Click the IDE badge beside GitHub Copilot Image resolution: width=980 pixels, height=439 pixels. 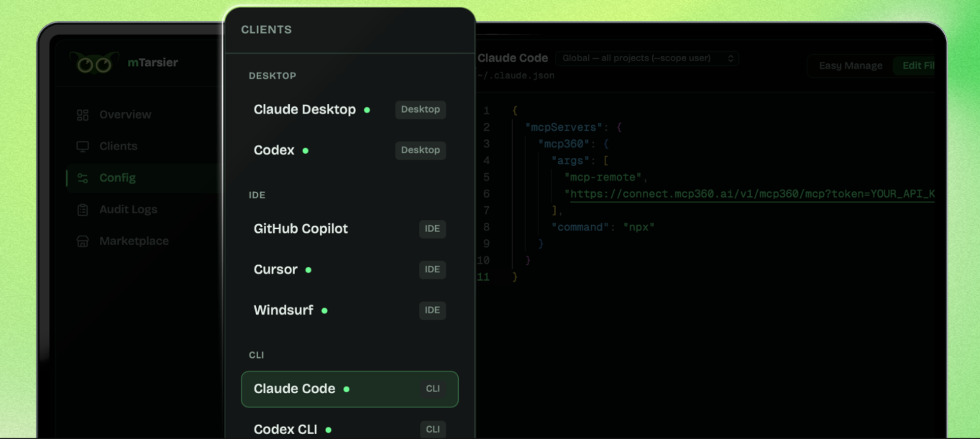coord(432,229)
